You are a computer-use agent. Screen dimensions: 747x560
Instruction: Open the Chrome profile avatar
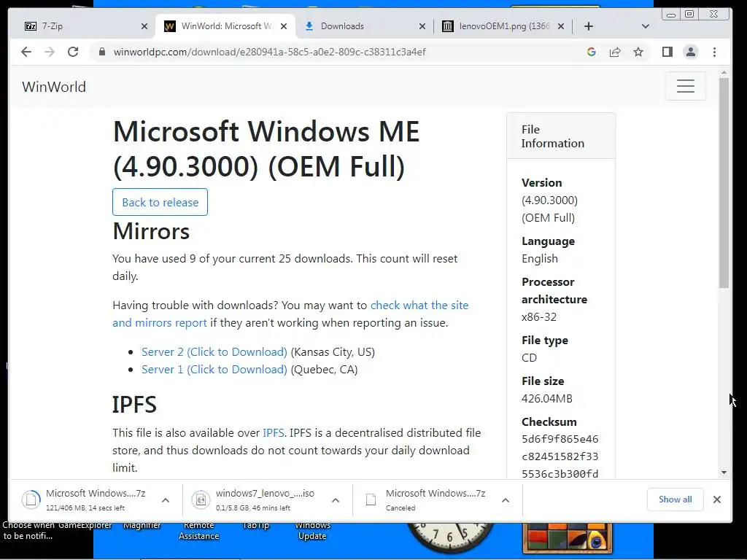691,52
